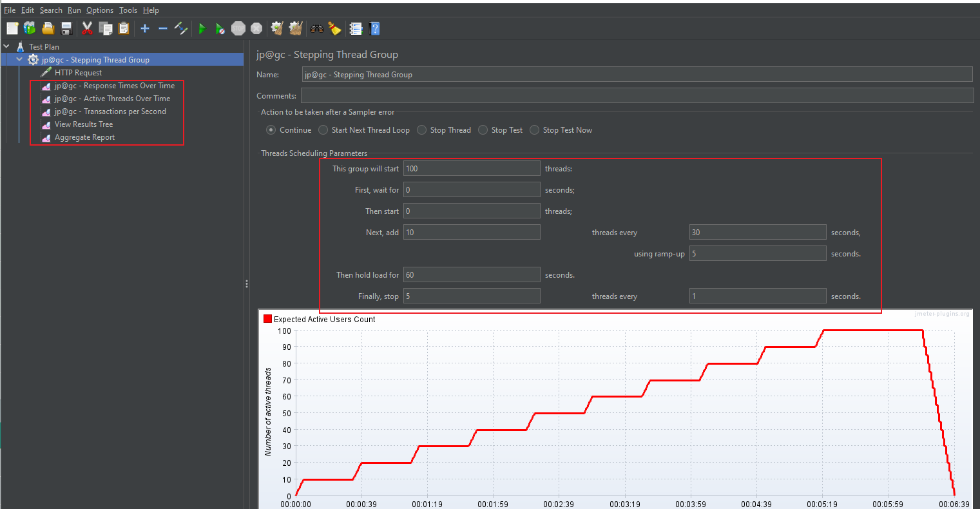Click the 'threads every' 30 seconds field

tap(758, 232)
